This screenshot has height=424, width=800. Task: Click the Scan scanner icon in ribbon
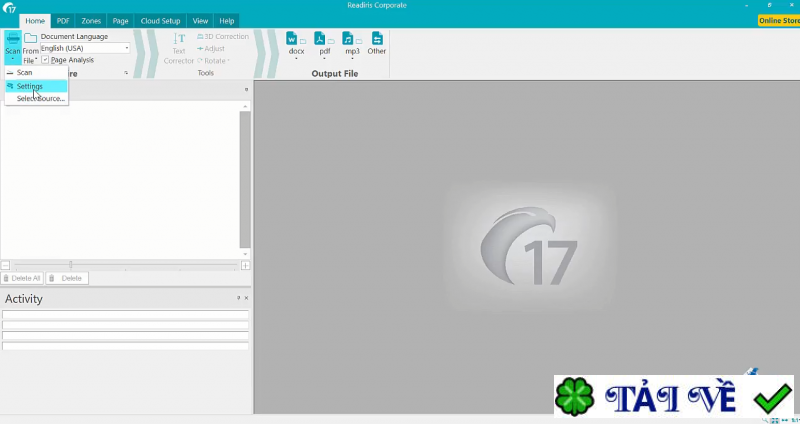tap(13, 39)
